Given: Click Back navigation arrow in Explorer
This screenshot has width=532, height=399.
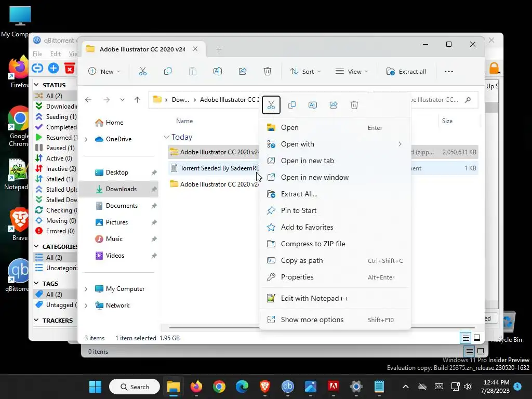Looking at the screenshot, I should point(88,100).
